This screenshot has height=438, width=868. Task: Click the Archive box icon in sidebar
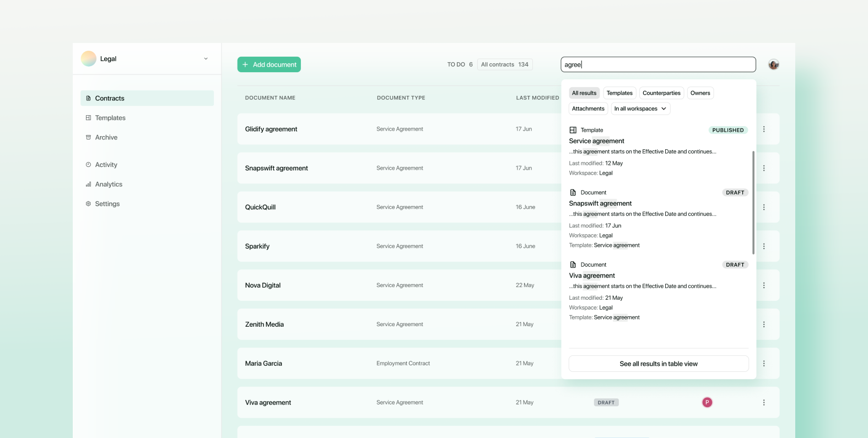(88, 137)
